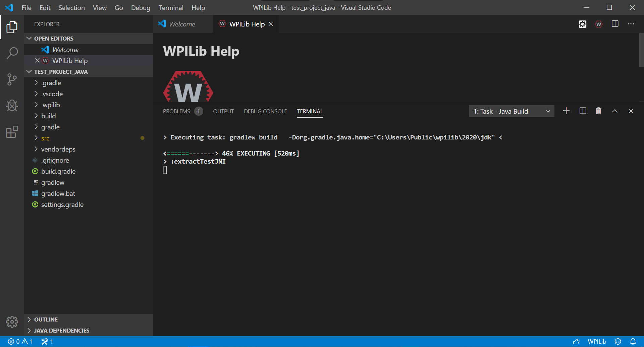This screenshot has height=347, width=644.
Task: Click the WPILib command palette icon in editor toolbar
Action: pyautogui.click(x=599, y=24)
